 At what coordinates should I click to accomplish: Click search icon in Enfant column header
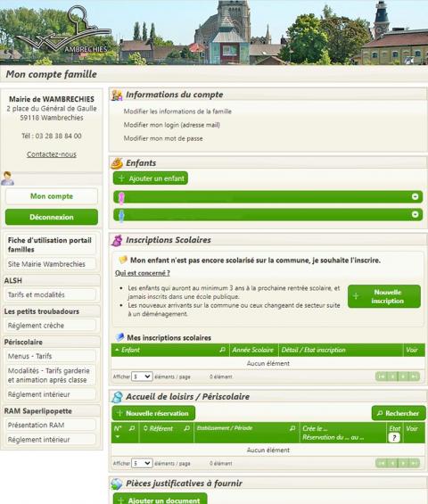[222, 350]
